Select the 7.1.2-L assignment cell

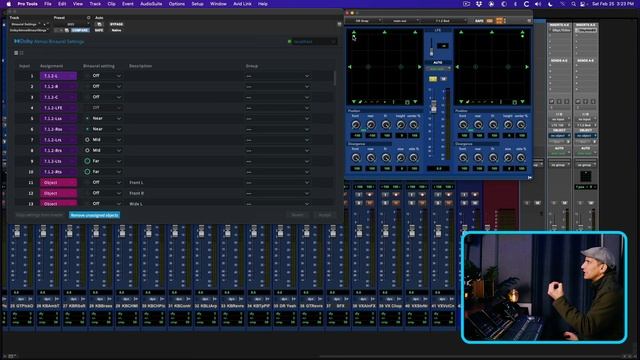(x=58, y=76)
